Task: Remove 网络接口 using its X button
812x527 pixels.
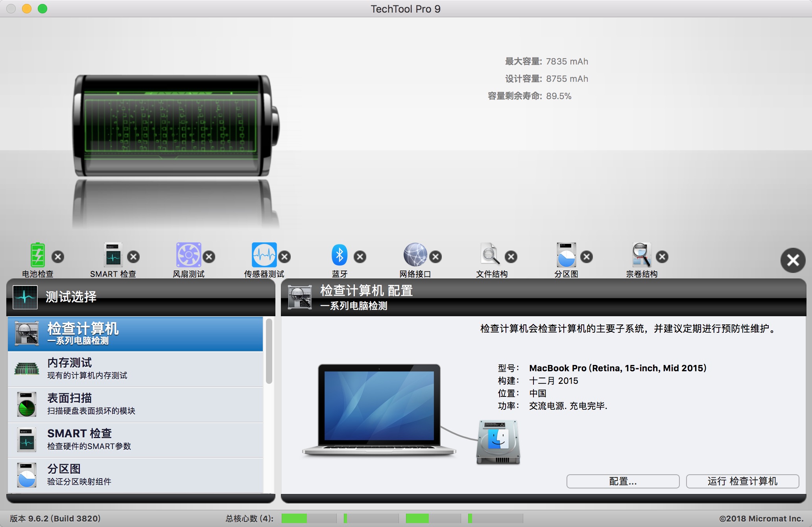Action: (x=436, y=257)
